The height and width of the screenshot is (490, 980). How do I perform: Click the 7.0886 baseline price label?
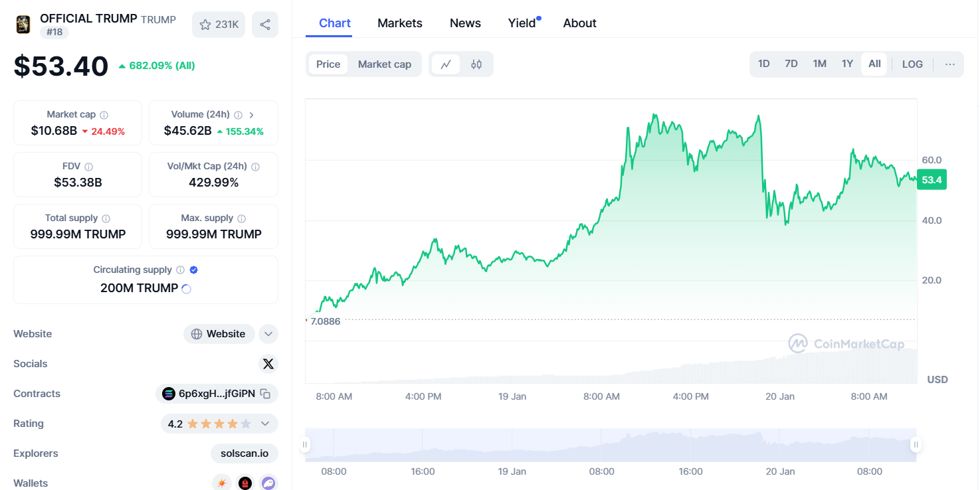[x=325, y=321]
